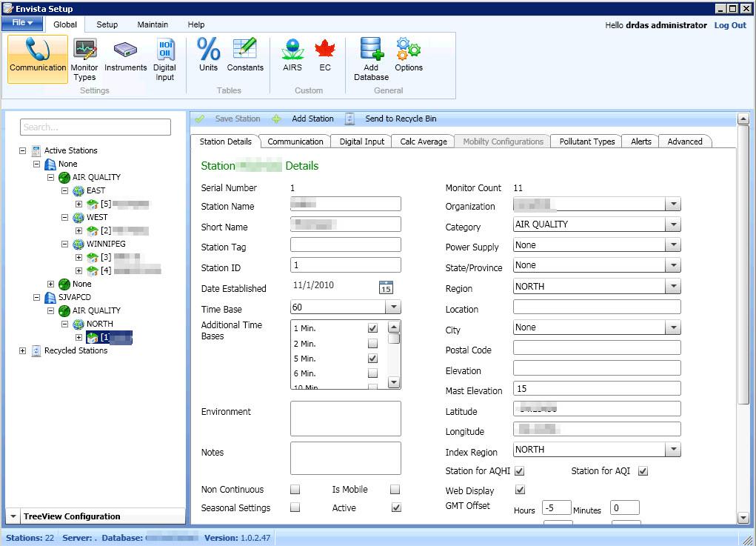
Task: Open the Maintain ribbon tab
Action: [153, 24]
